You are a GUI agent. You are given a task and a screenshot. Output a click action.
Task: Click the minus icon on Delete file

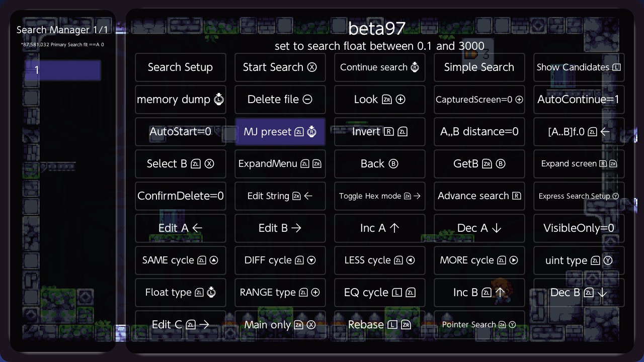pos(307,100)
